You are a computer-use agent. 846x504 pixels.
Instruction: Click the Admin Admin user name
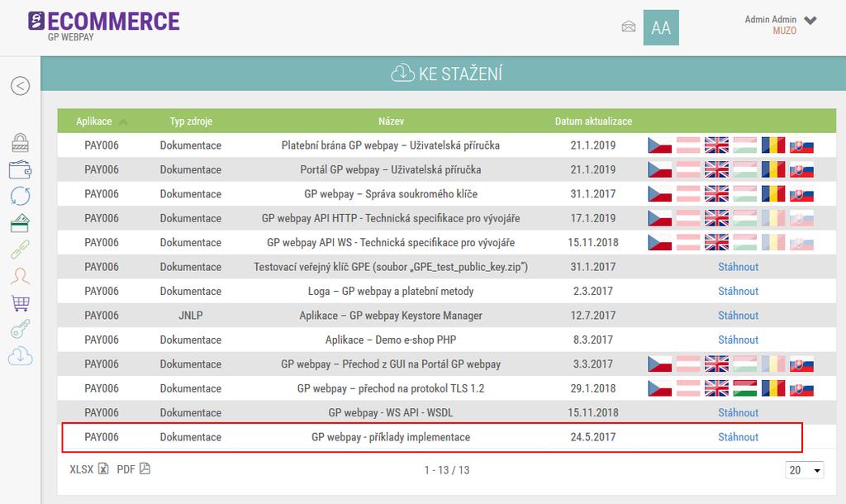click(x=771, y=20)
